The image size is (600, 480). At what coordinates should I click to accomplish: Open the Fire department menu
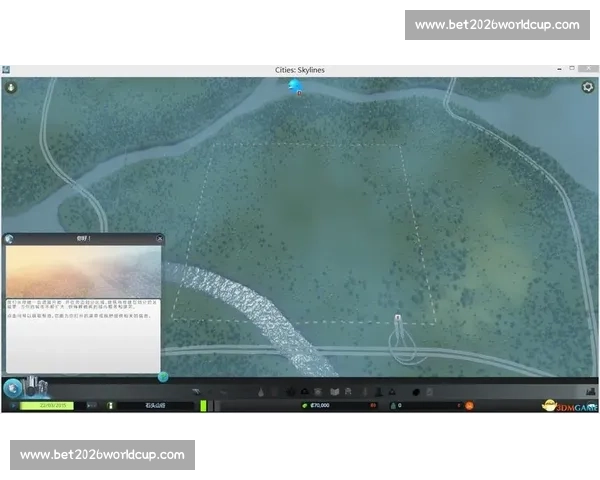click(305, 392)
